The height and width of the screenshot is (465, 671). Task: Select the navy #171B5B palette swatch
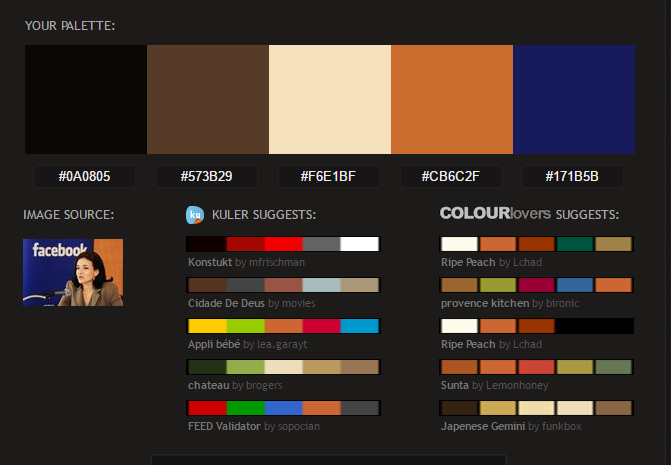coord(574,99)
